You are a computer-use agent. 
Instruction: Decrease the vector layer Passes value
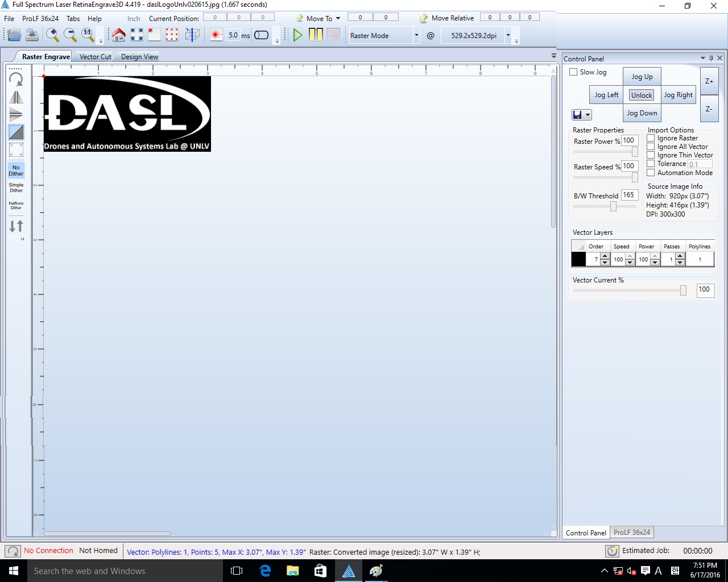pyautogui.click(x=680, y=263)
